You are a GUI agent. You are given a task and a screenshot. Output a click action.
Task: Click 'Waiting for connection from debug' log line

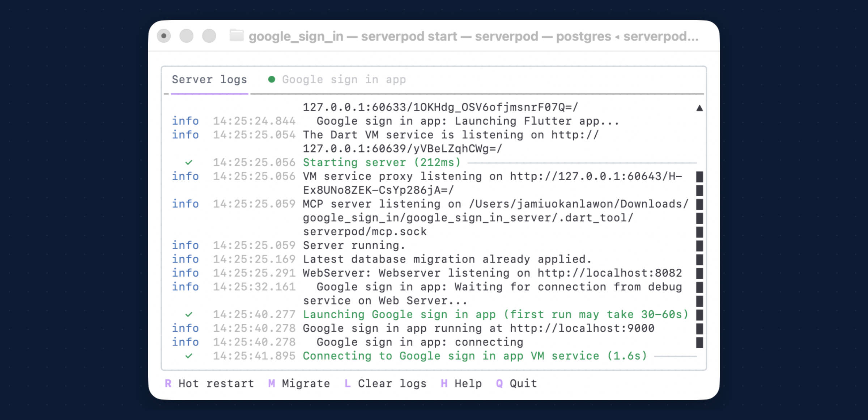(x=499, y=287)
